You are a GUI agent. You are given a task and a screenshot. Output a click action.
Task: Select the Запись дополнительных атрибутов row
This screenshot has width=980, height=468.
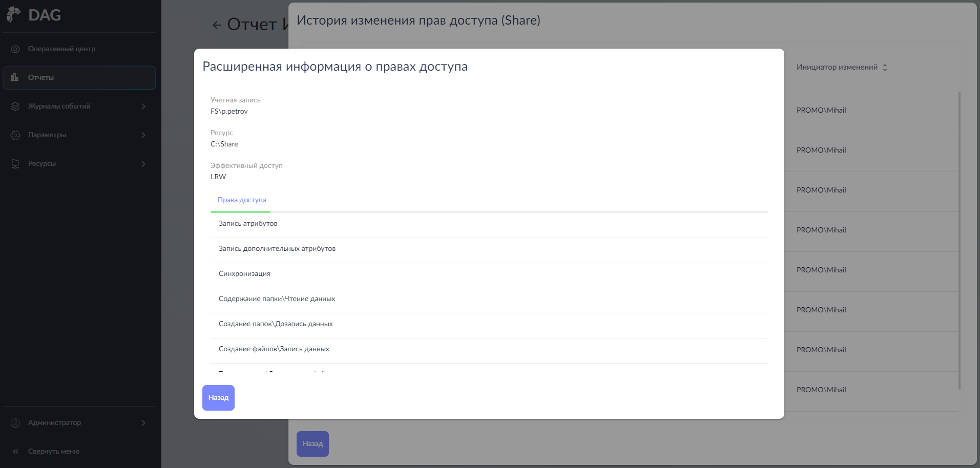click(489, 250)
